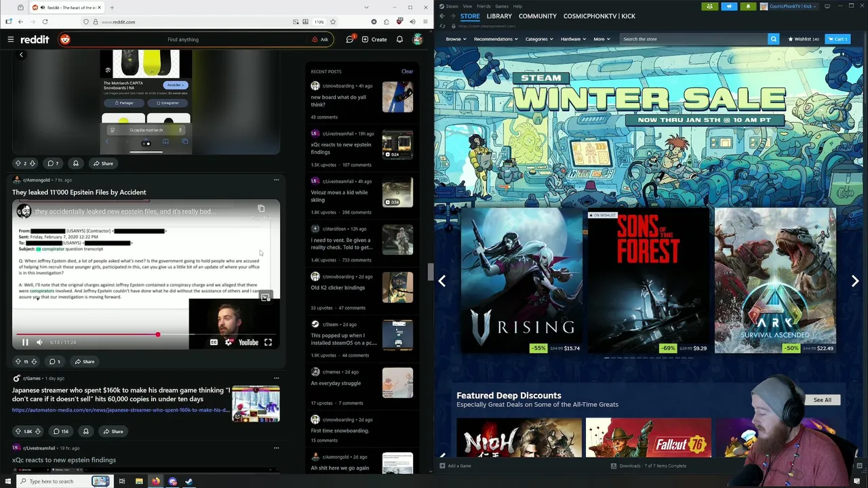
Task: Clear the Recent Posts list
Action: click(407, 71)
